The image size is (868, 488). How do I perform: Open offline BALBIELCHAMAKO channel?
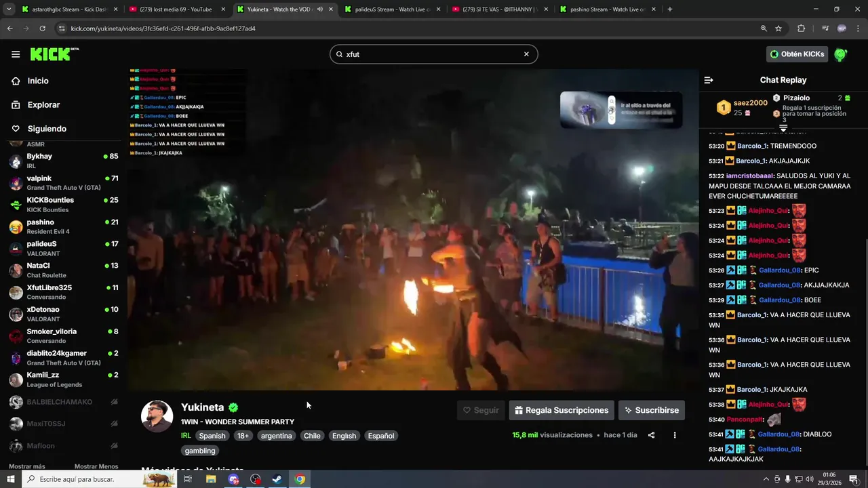[x=63, y=402]
